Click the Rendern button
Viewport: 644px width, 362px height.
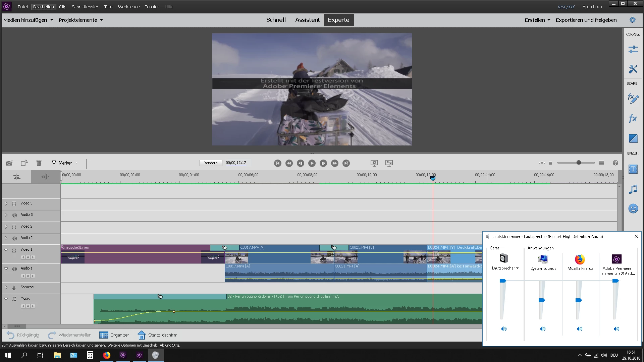pos(210,163)
